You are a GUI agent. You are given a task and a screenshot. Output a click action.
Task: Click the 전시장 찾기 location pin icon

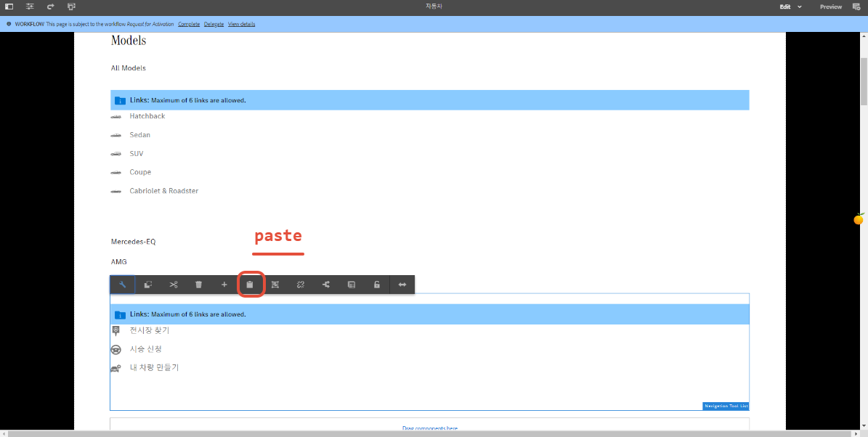tap(115, 331)
